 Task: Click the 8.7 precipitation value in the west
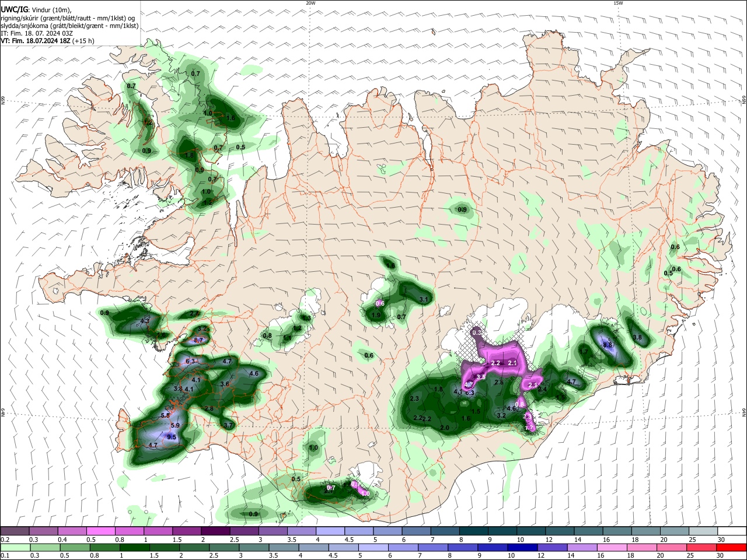(198, 339)
